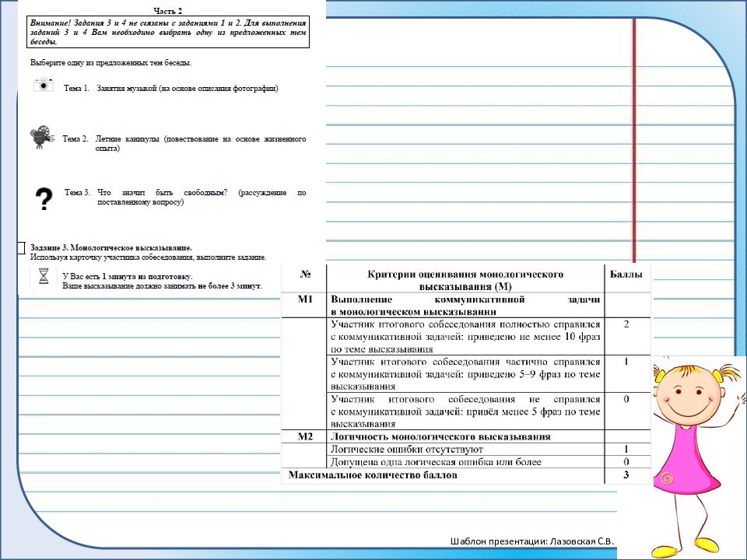This screenshot has height=560, width=747.
Task: Click the row 'Допущена одна логическая ошибка или более'
Action: pyautogui.click(x=436, y=462)
